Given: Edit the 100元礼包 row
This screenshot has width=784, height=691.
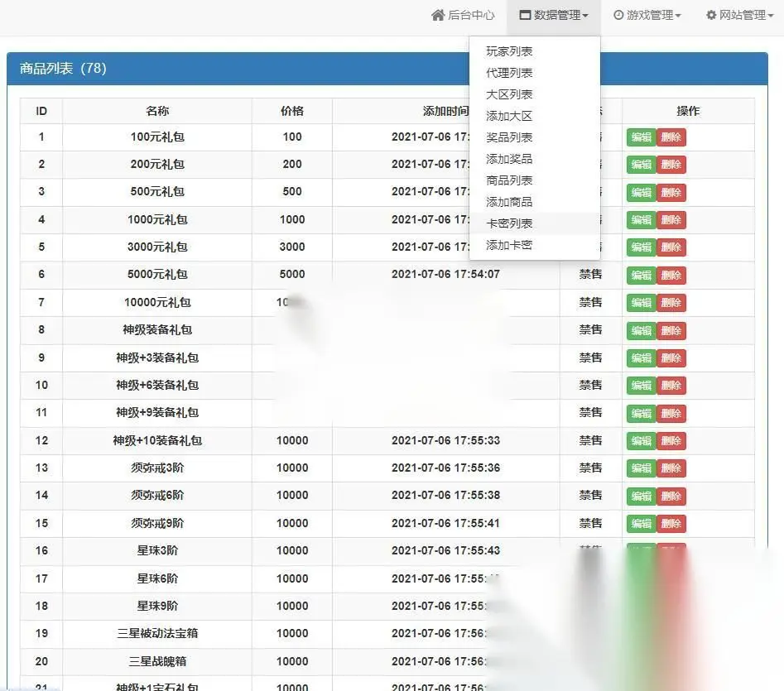Looking at the screenshot, I should 641,137.
